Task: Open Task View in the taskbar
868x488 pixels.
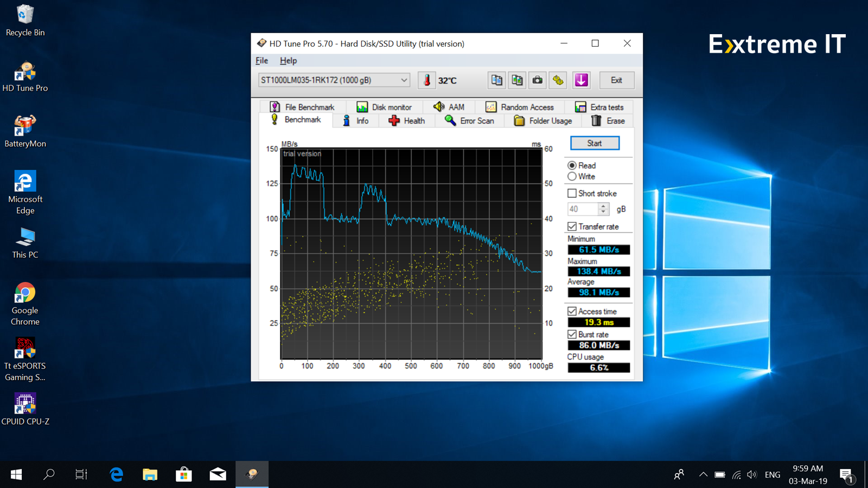Action: 81,474
